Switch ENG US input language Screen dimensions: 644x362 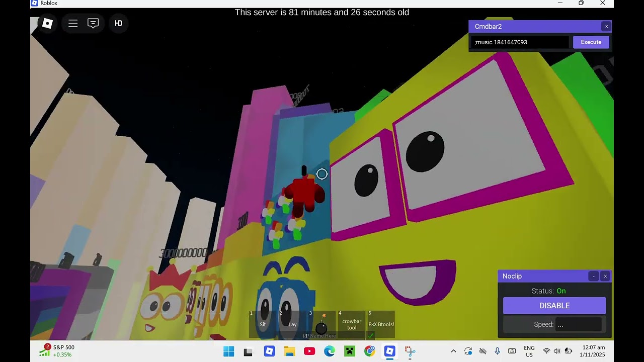point(529,351)
